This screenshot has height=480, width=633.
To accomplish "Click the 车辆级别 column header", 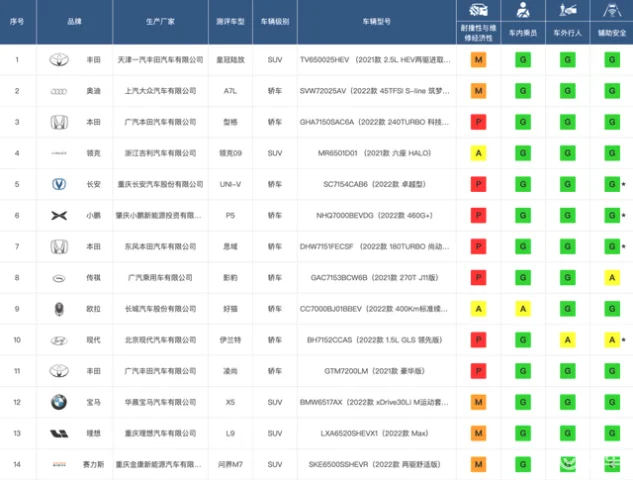I will (275, 21).
